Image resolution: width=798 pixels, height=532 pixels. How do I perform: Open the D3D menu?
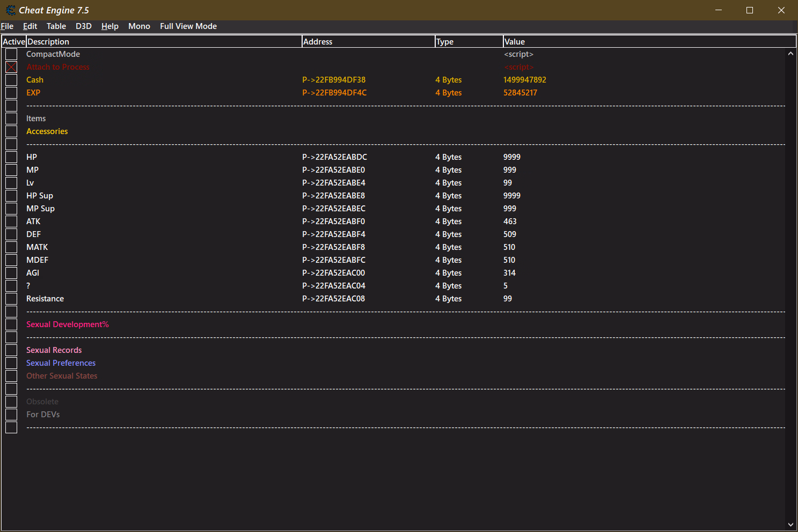[x=84, y=26]
